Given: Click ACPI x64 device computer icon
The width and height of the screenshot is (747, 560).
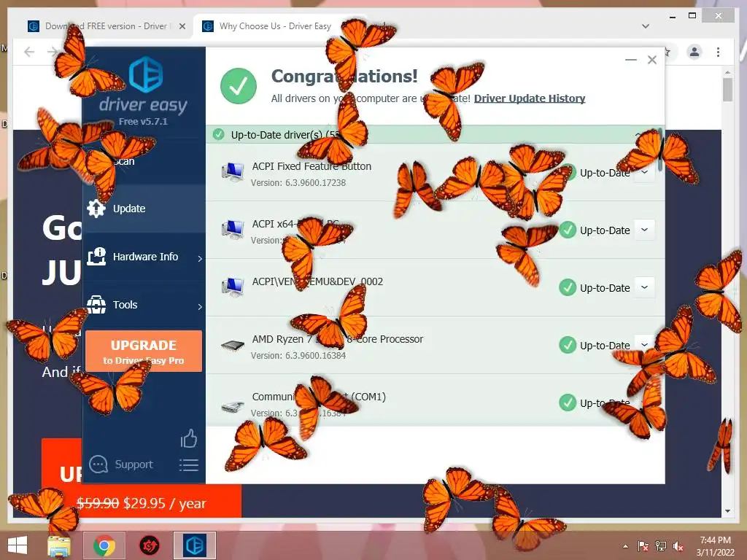Looking at the screenshot, I should (x=233, y=230).
